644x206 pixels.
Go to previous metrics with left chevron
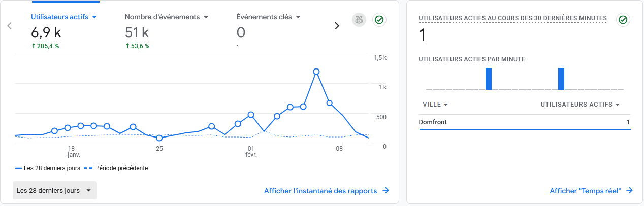(9, 26)
